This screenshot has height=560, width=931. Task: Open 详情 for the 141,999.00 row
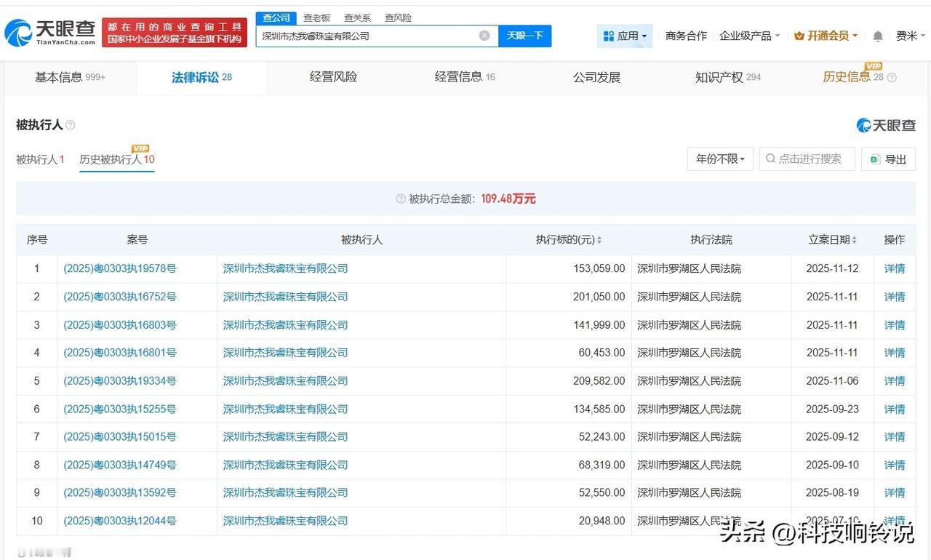point(895,325)
